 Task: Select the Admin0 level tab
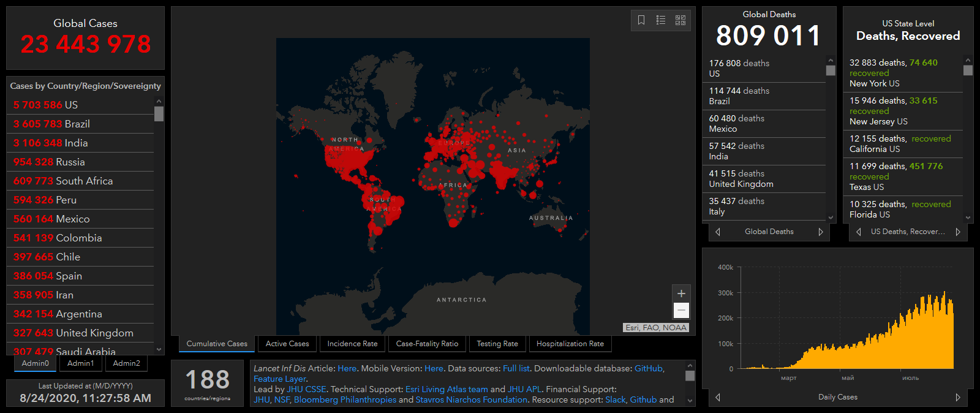(36, 363)
